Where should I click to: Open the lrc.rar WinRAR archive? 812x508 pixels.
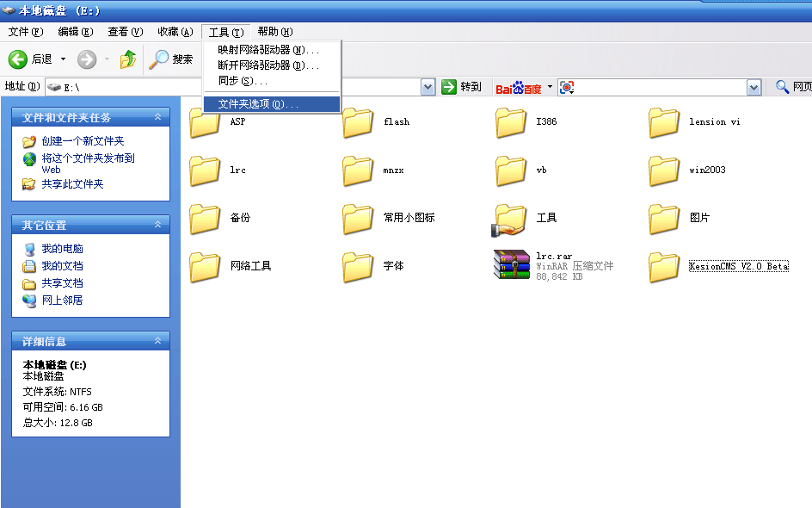(512, 265)
